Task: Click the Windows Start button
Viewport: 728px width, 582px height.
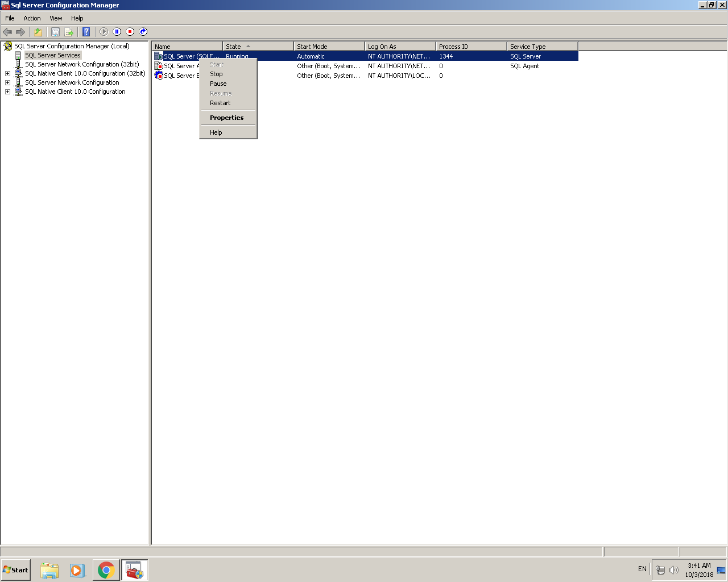Action: pos(15,570)
